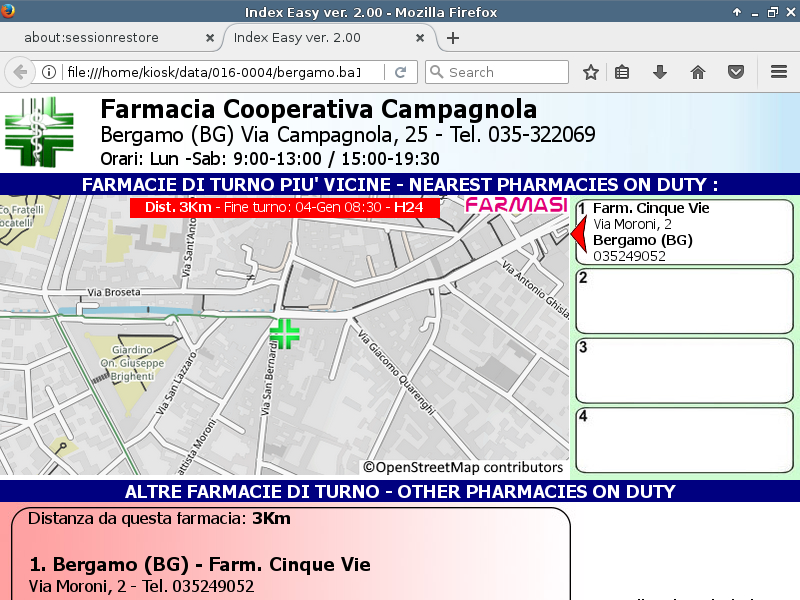
Task: Focus the URL address bar
Action: point(220,72)
